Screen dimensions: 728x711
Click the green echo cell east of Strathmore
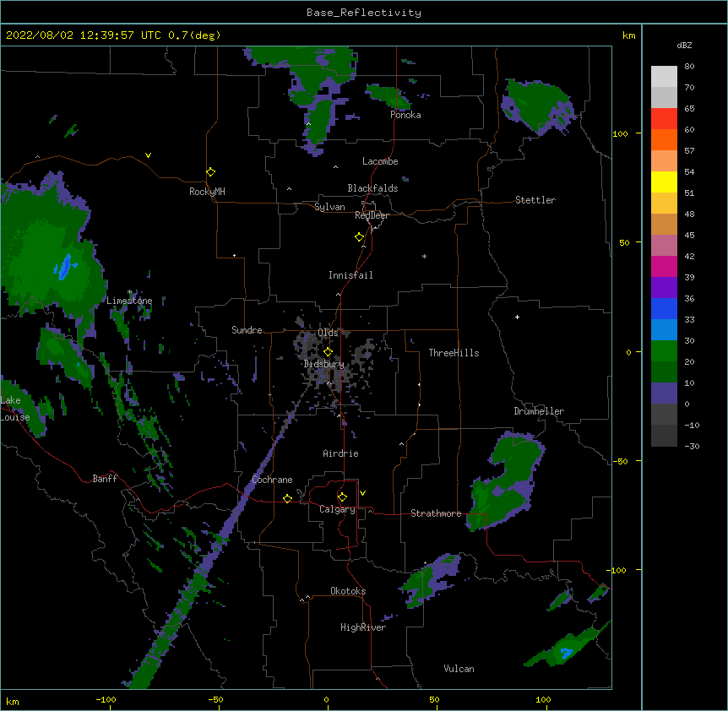[x=506, y=483]
